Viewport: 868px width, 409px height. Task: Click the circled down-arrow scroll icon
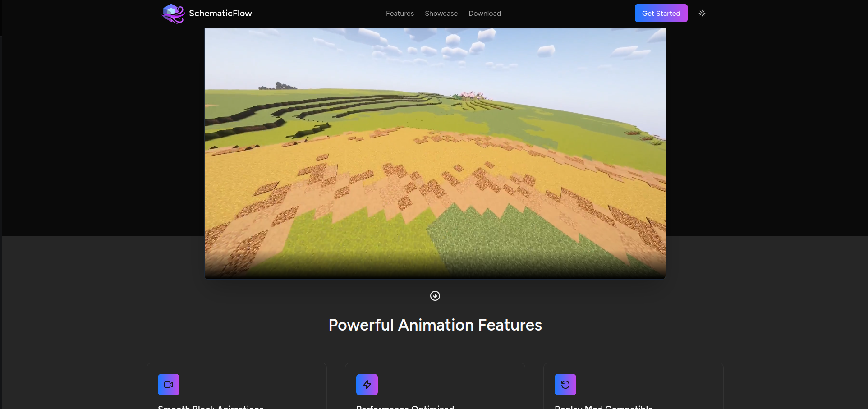[435, 296]
